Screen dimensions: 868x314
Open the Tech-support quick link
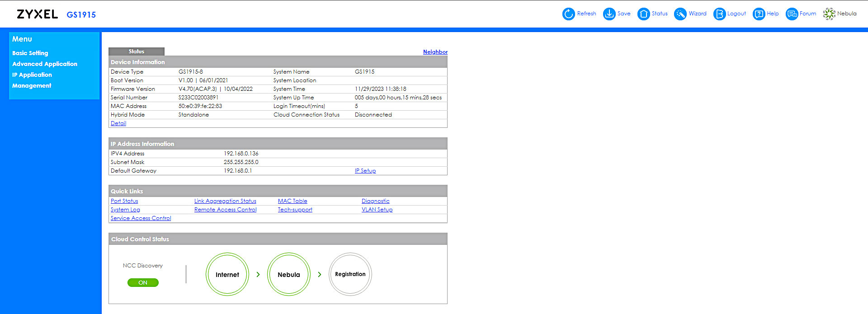pos(295,210)
